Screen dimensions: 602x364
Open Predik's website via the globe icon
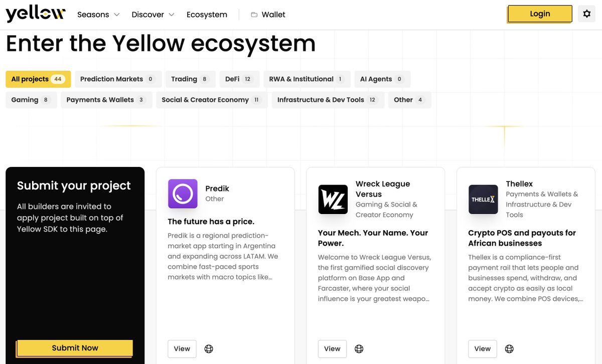coord(209,348)
